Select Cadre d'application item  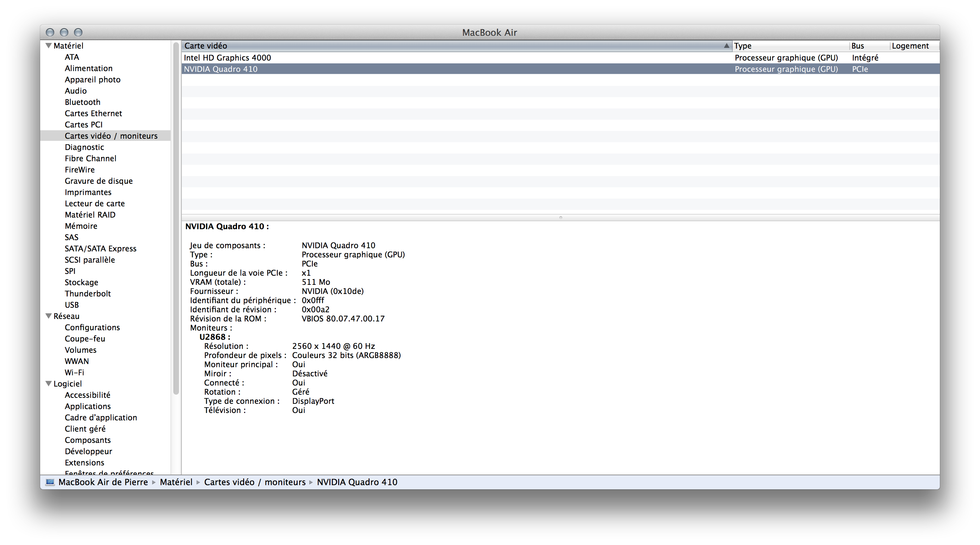point(101,418)
